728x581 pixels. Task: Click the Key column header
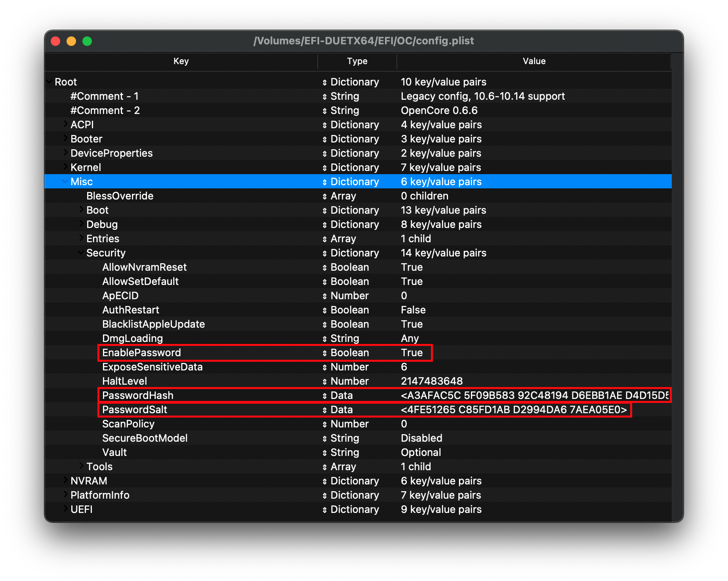181,61
